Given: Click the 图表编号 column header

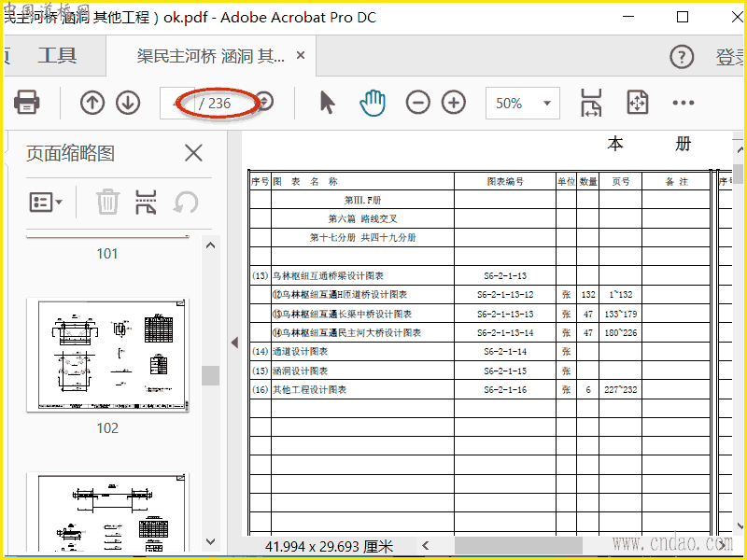Looking at the screenshot, I should [x=505, y=181].
